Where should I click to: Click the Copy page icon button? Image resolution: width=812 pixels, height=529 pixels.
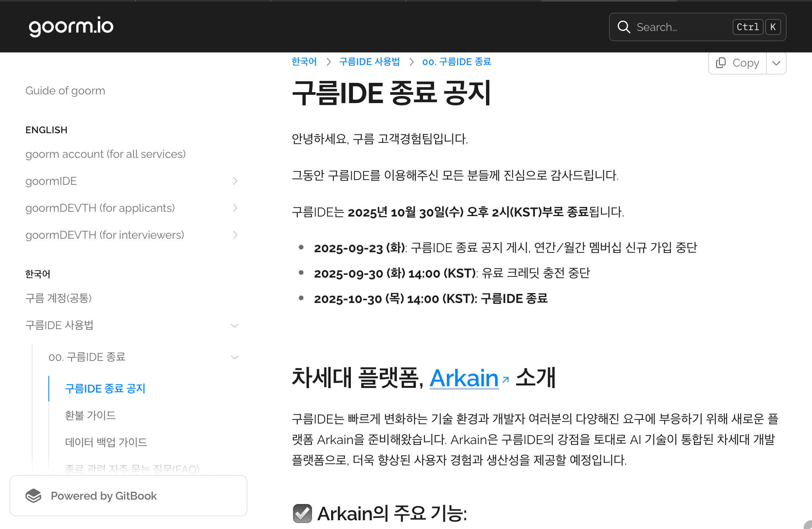721,63
